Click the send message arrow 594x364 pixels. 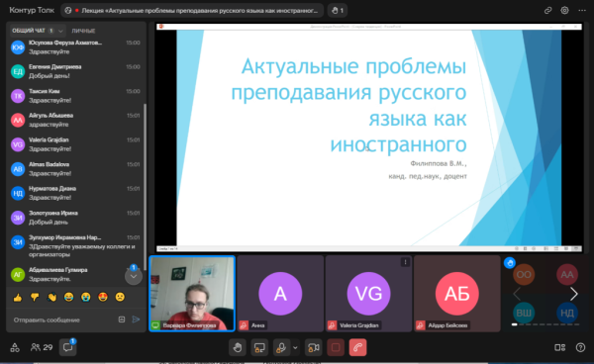coord(136,319)
